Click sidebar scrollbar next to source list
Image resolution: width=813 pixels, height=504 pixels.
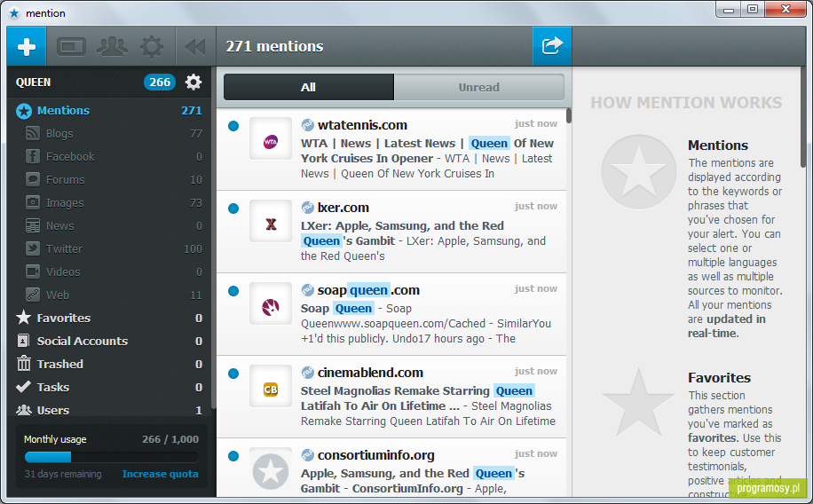coord(213,239)
